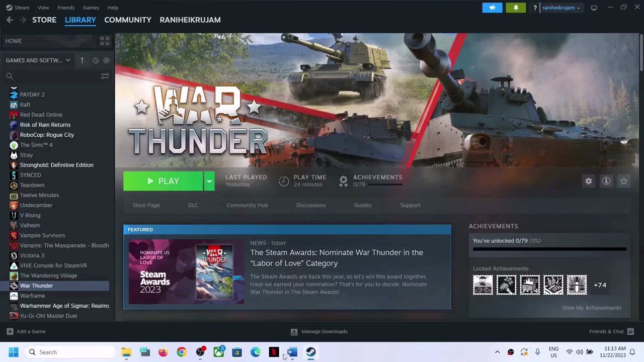Toggle the recent activity clock filter
Screen dimensions: 644x362
pos(96,60)
